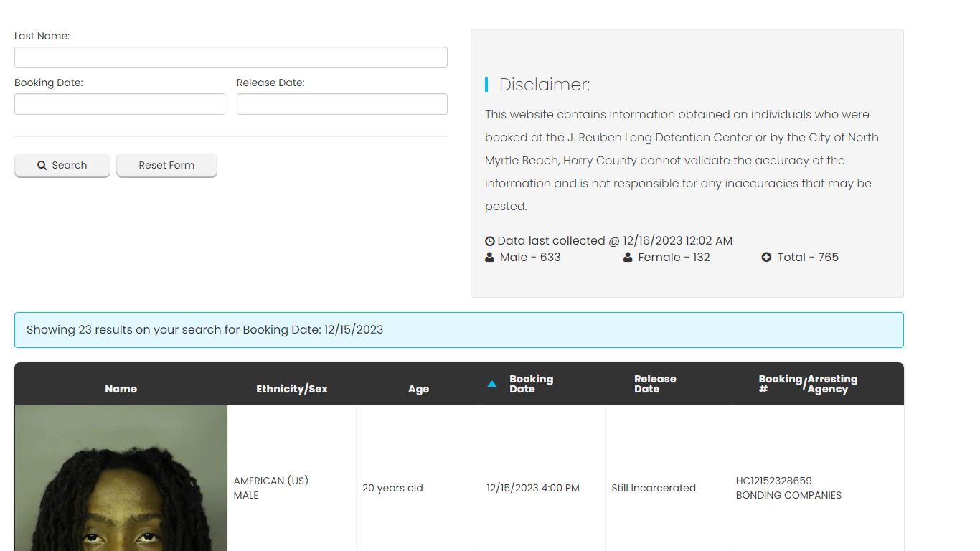
Task: Click the plus circle Total icon
Action: [766, 257]
